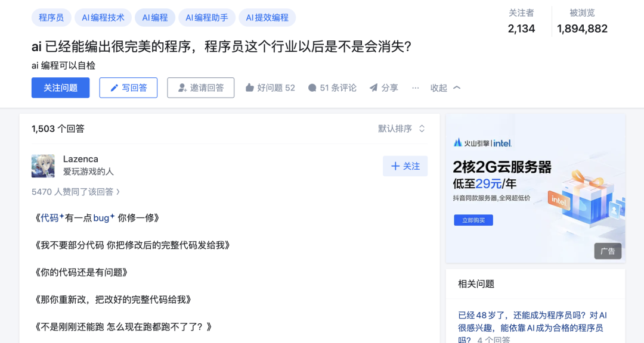Open the related question about 48岁 programmer
The image size is (644, 343).
click(x=532, y=328)
